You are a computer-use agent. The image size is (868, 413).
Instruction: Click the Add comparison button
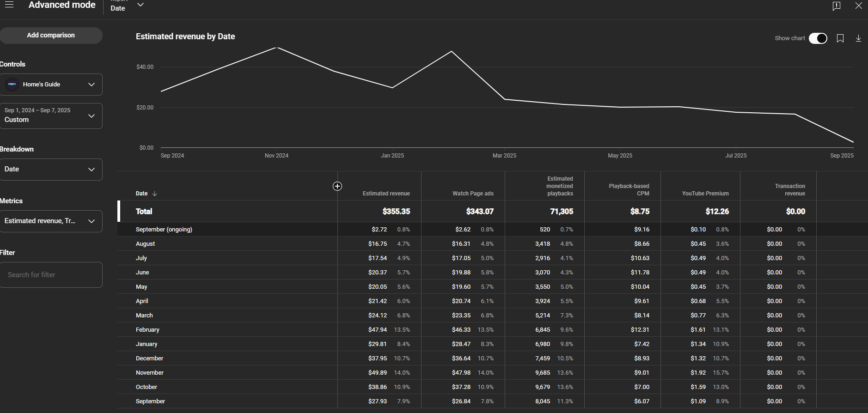(51, 36)
